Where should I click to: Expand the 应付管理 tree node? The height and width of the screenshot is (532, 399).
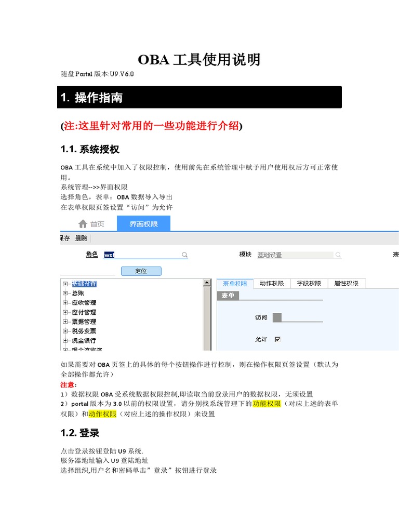[x=65, y=312]
